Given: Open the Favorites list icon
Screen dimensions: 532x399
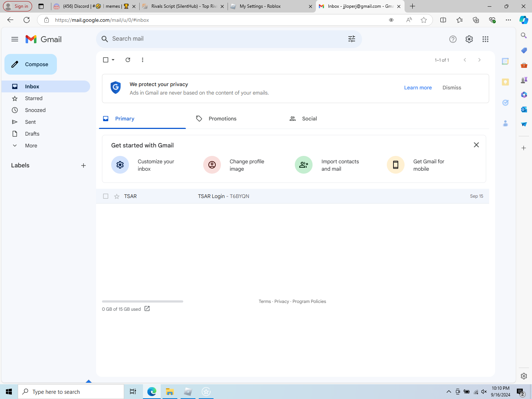Looking at the screenshot, I should [x=460, y=20].
